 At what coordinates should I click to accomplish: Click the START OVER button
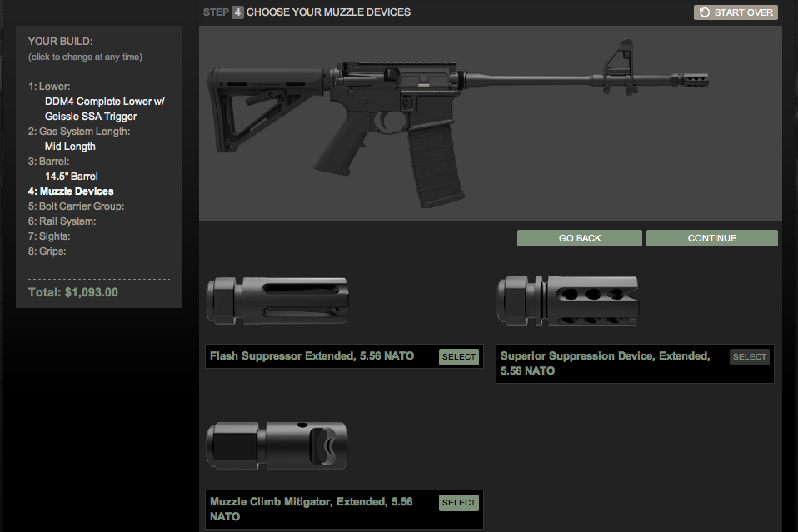[736, 12]
